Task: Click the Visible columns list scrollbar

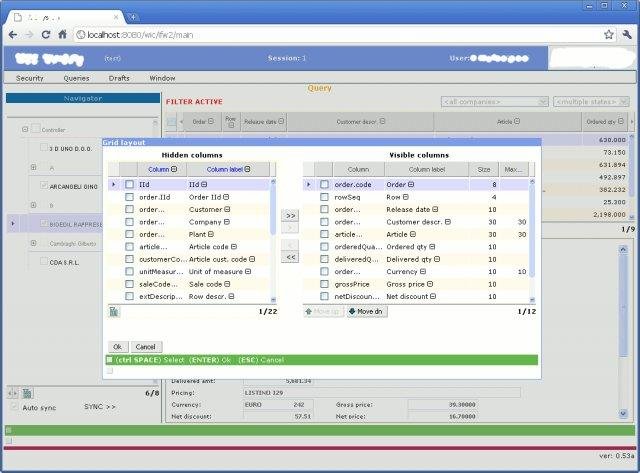Action: click(x=532, y=241)
